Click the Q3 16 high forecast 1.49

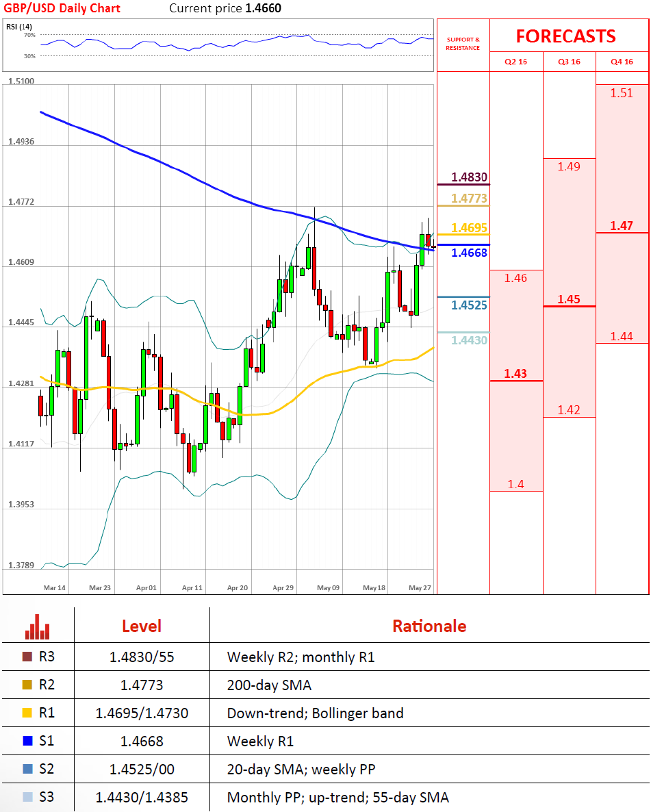tap(569, 167)
